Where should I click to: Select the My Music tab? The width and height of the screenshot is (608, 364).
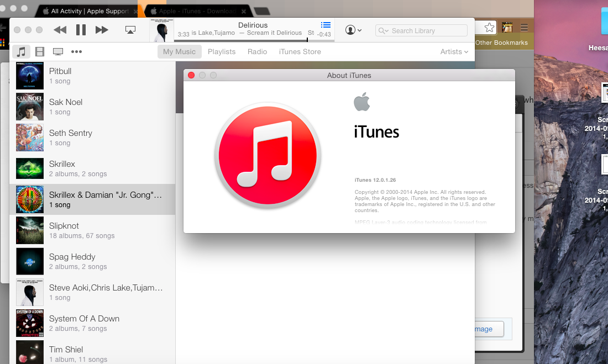[179, 51]
